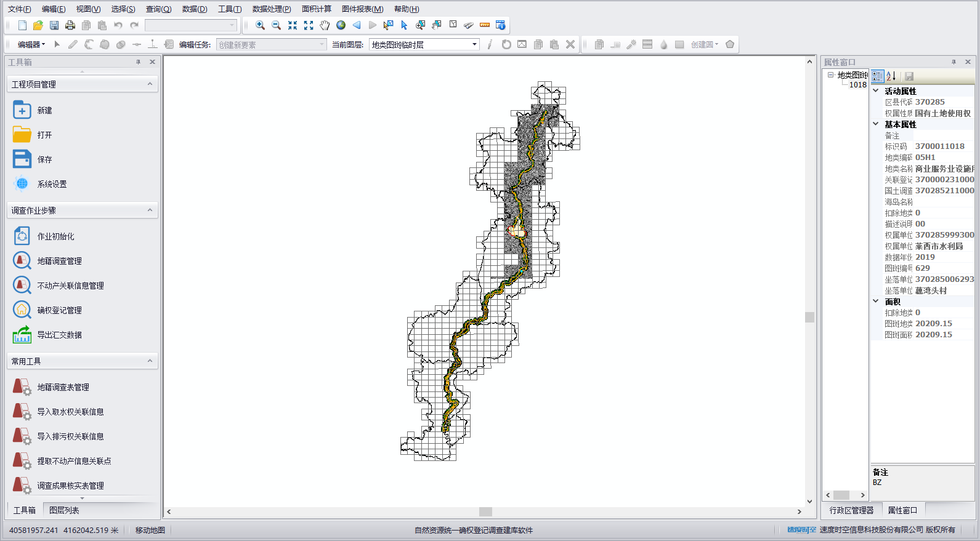
Task: Click the measure ruler tool
Action: click(485, 25)
